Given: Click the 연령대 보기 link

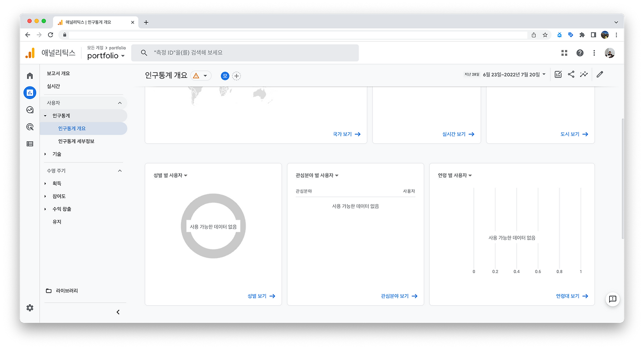Looking at the screenshot, I should click(x=572, y=296).
